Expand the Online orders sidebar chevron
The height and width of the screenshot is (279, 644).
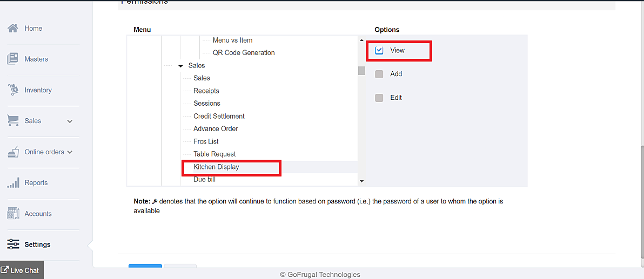point(70,152)
